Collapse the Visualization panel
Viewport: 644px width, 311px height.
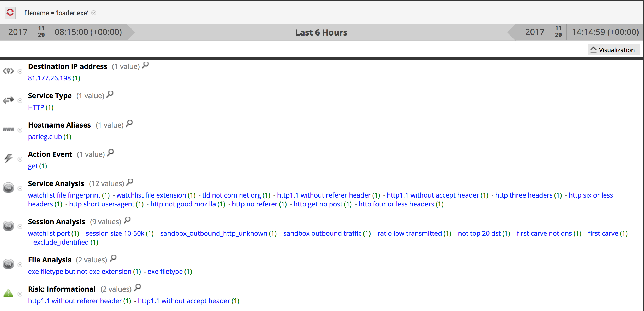tap(613, 49)
